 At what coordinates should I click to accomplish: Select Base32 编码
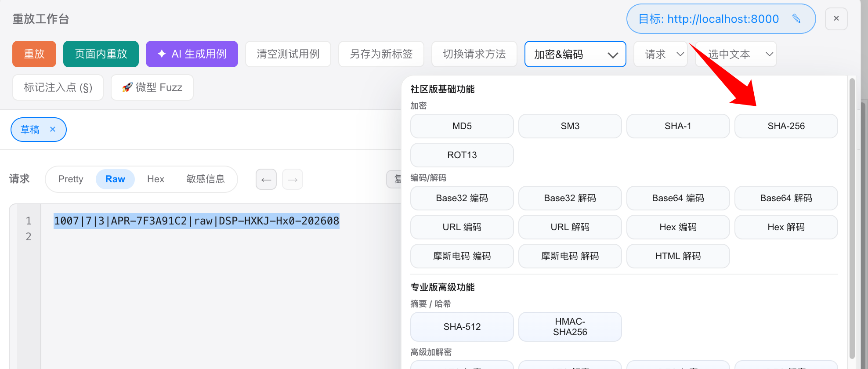462,198
